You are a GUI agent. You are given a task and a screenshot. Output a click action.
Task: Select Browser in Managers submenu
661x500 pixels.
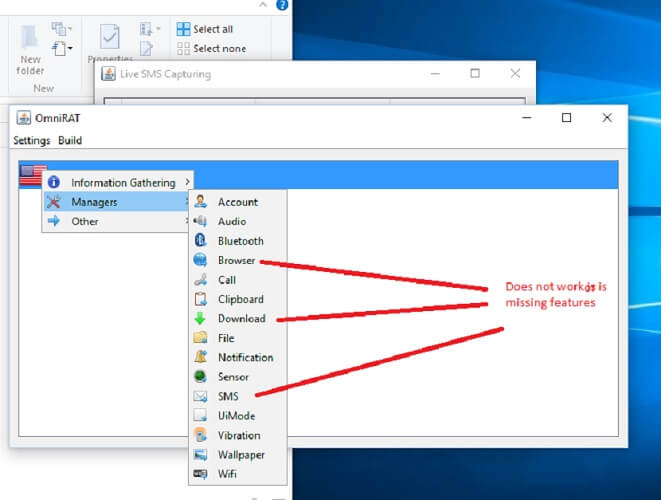[x=238, y=260]
